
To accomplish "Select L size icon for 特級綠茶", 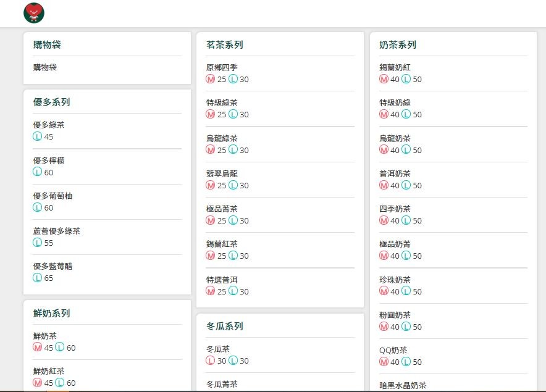I will click(x=233, y=115).
